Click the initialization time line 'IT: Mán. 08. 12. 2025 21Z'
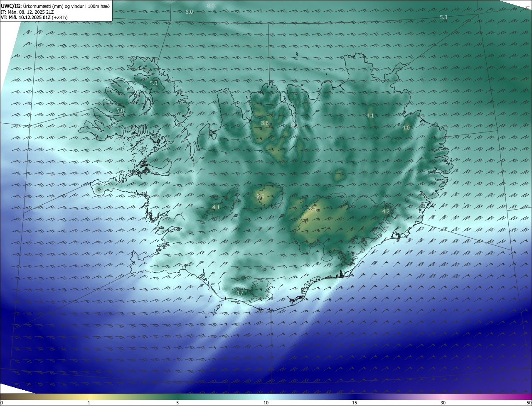Image resolution: width=532 pixels, height=406 pixels. [x=28, y=12]
